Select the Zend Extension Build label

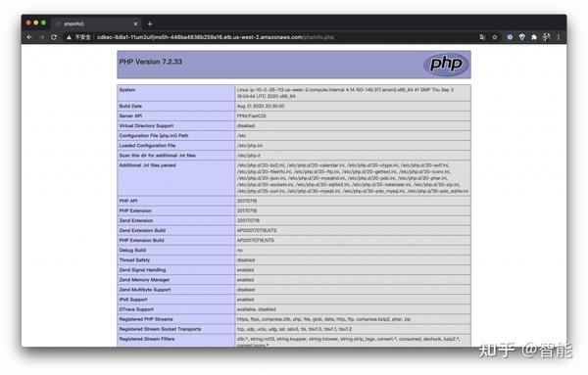click(142, 230)
